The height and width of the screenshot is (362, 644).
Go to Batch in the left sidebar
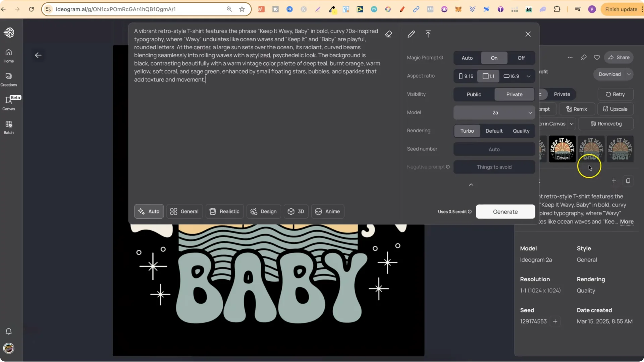click(x=9, y=127)
